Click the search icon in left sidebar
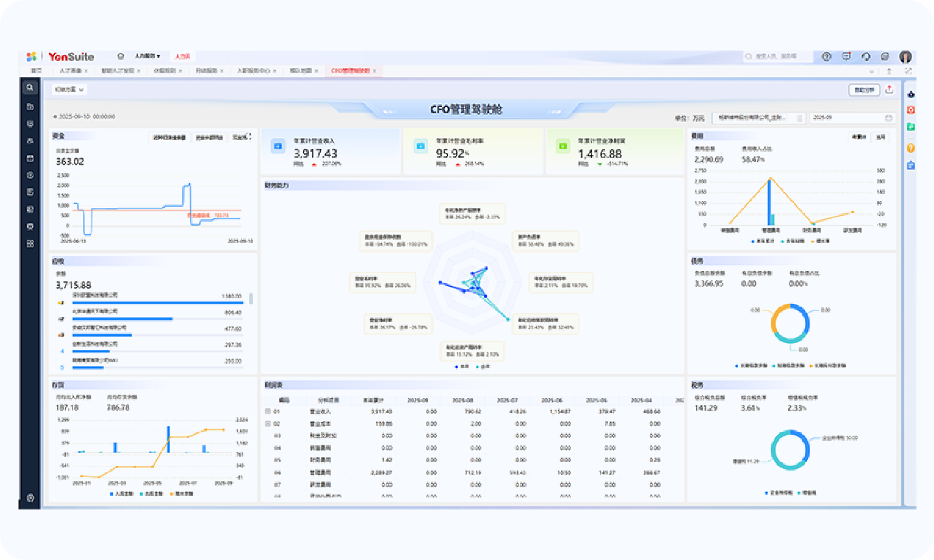The height and width of the screenshot is (560, 934). coord(30,87)
